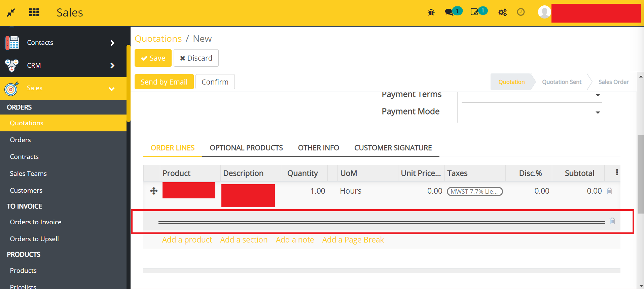Viewport: 644px width, 289px height.
Task: Delete the product order line
Action: [x=609, y=191]
